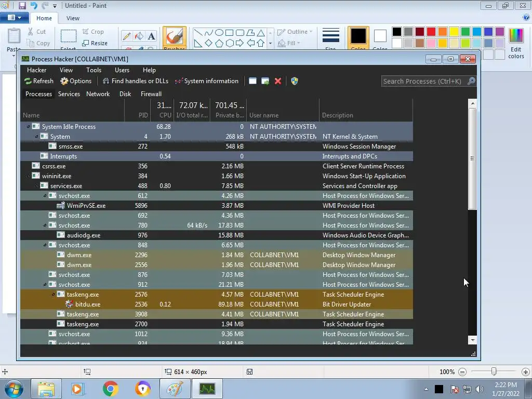The height and width of the screenshot is (399, 532).
Task: Open Windows Explorer from taskbar
Action: point(46,389)
